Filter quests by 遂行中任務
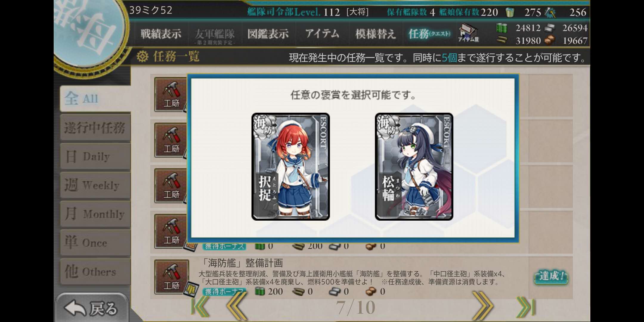Viewport: 644px width, 322px height. click(95, 128)
